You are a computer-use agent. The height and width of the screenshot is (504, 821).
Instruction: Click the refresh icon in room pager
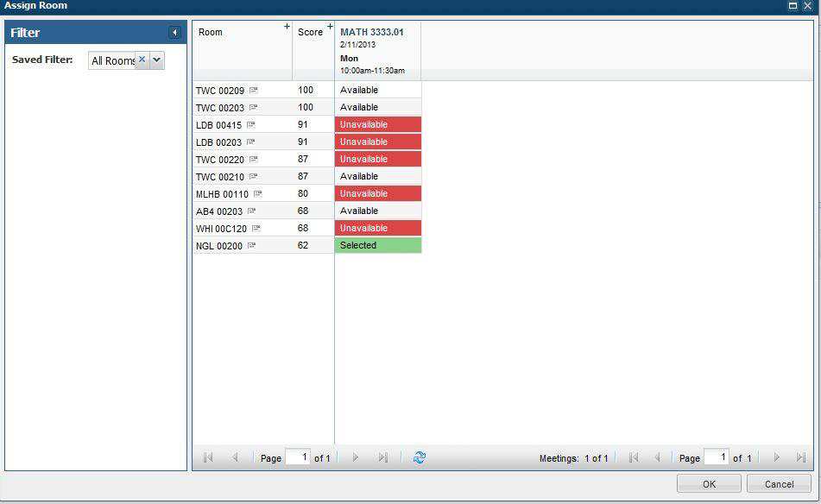(x=420, y=457)
